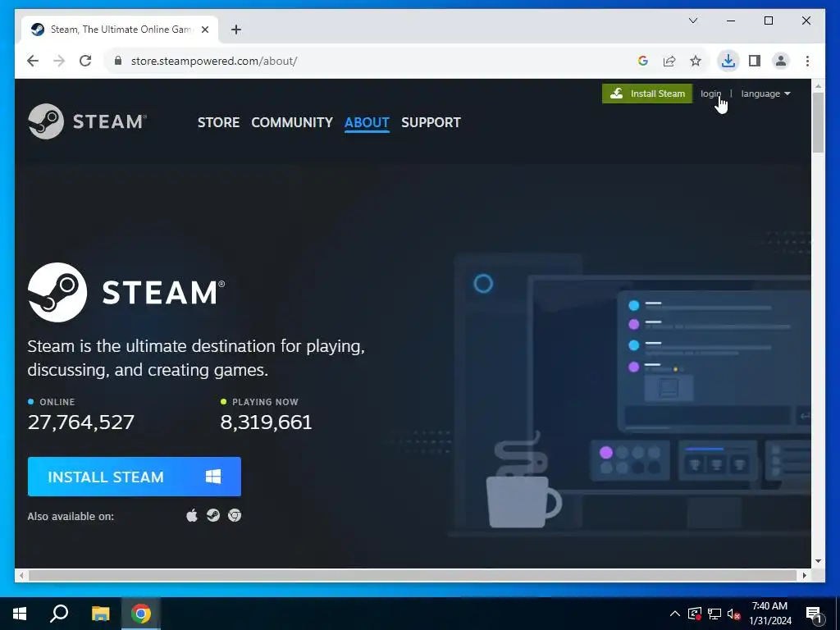
Task: Click the scroll right arrow
Action: tap(804, 575)
